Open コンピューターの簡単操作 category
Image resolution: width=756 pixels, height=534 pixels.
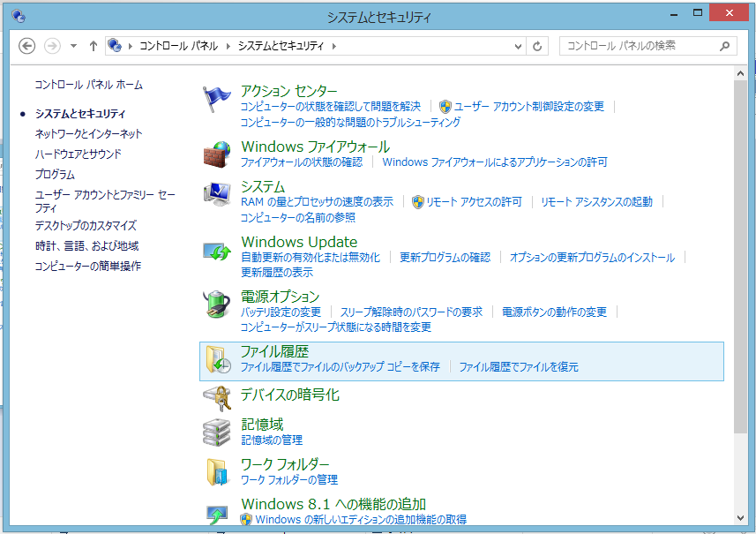[x=87, y=267]
